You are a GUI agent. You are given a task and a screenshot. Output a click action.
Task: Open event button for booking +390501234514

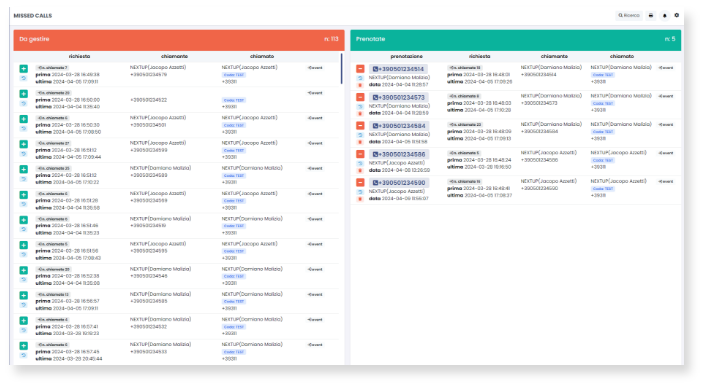[x=666, y=68]
